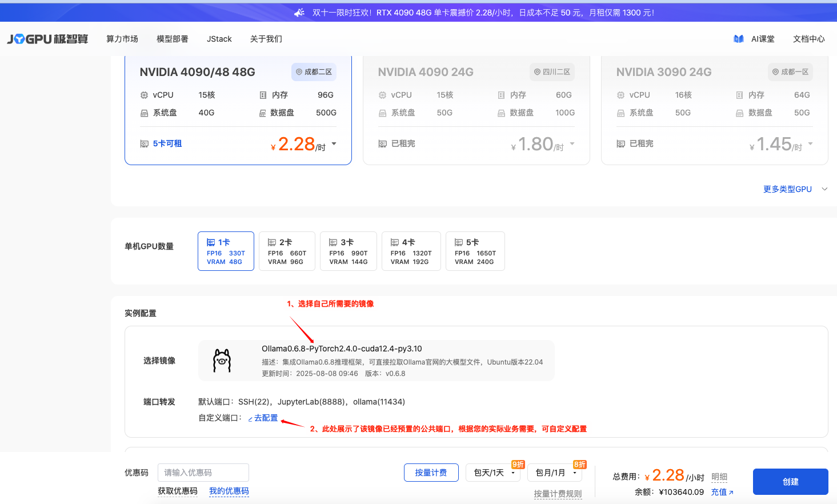Expand 更多类型GPU list

click(795, 189)
